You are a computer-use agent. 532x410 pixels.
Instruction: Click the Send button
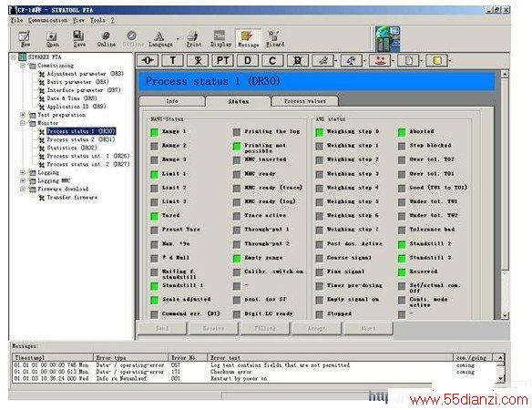[x=162, y=328]
